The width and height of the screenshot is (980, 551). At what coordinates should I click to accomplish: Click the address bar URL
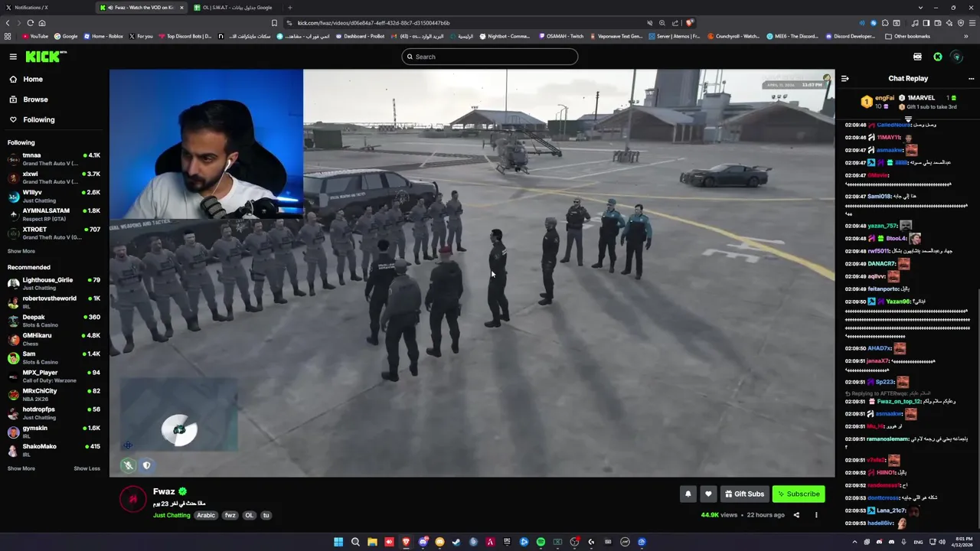pos(373,23)
